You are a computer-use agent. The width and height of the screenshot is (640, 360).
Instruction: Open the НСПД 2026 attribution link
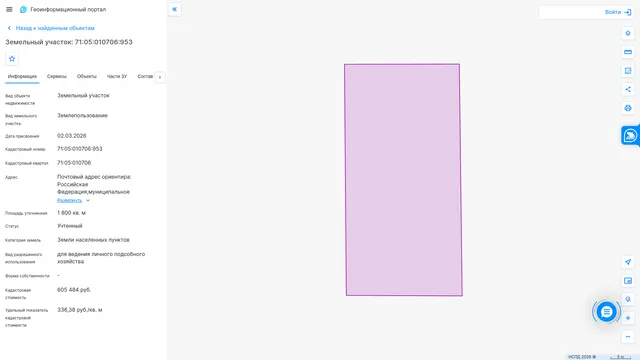point(582,357)
